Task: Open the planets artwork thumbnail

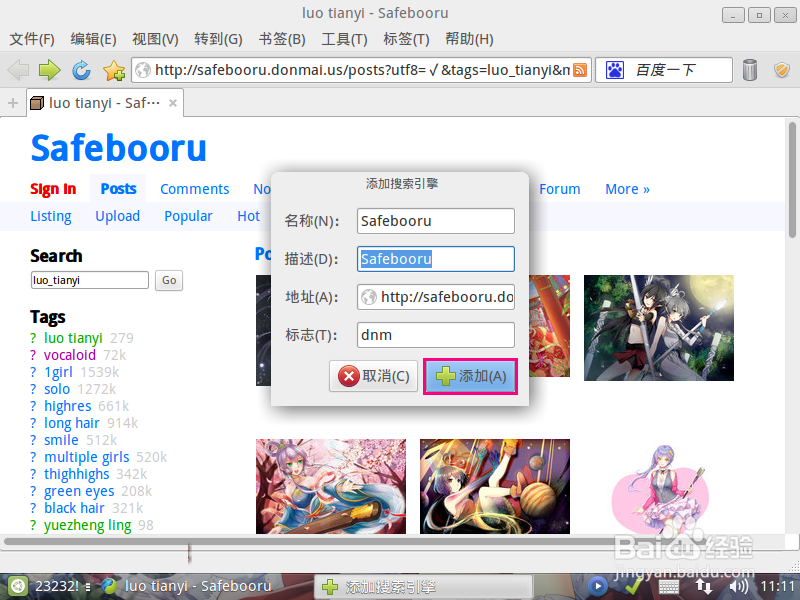Action: point(494,486)
